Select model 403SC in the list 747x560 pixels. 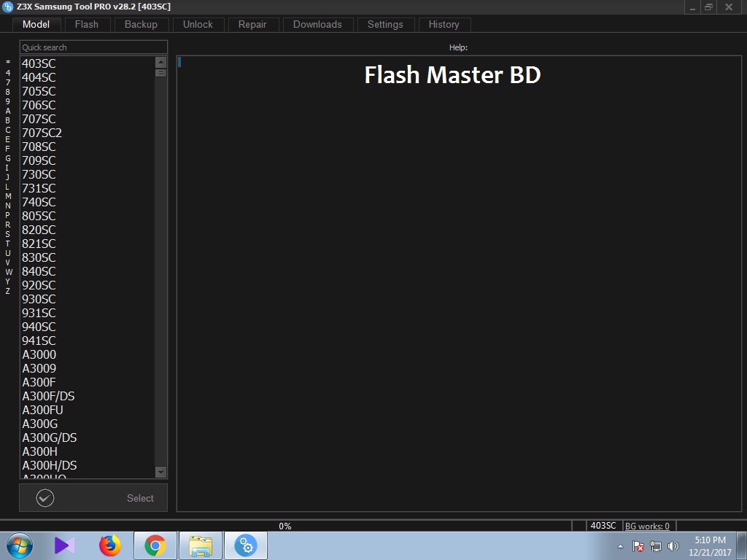click(88, 63)
